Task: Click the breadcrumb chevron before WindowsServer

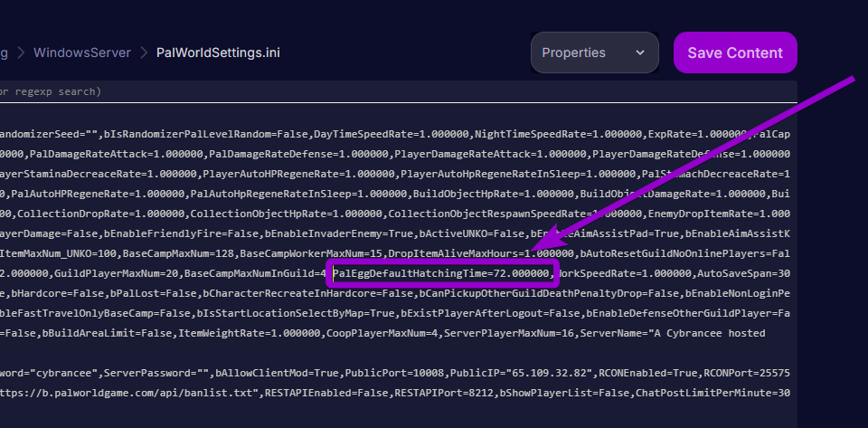Action: pos(22,52)
